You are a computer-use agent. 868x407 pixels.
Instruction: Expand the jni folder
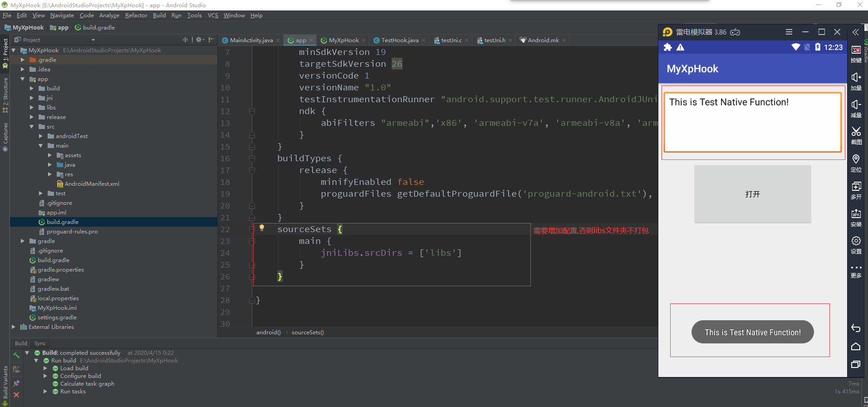(x=31, y=98)
